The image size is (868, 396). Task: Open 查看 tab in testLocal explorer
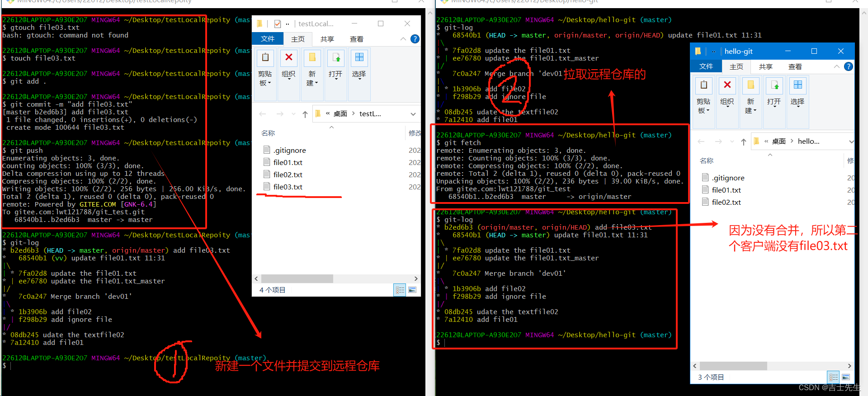(x=357, y=39)
